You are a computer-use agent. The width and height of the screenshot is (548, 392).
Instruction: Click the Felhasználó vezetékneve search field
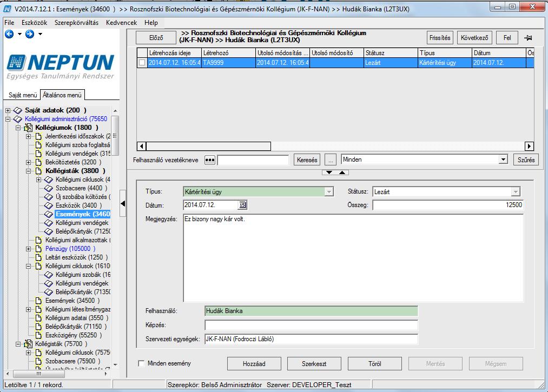[x=253, y=160]
